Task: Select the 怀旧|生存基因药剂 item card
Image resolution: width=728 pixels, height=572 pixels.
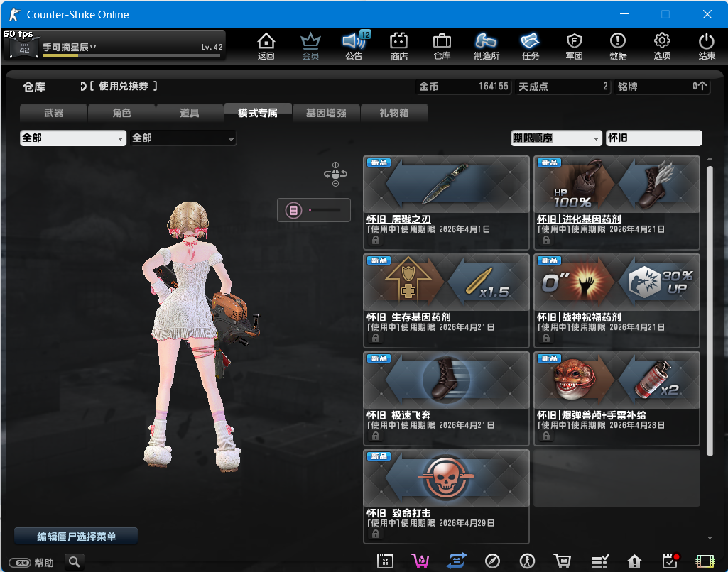Action: pyautogui.click(x=446, y=301)
